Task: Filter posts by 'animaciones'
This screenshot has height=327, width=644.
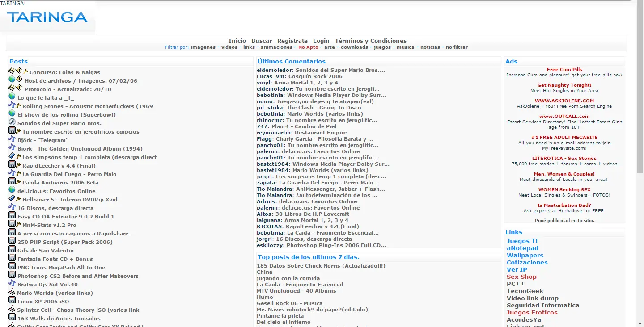Action: 277,47
